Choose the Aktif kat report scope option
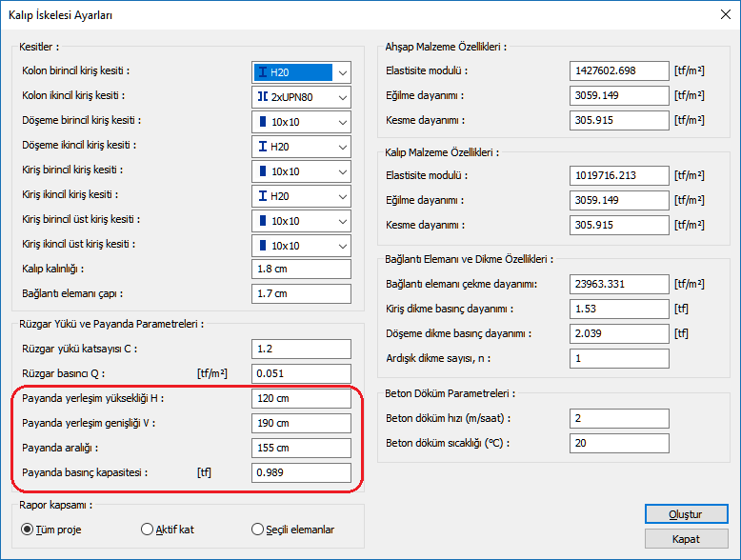The width and height of the screenshot is (741, 560). click(148, 530)
